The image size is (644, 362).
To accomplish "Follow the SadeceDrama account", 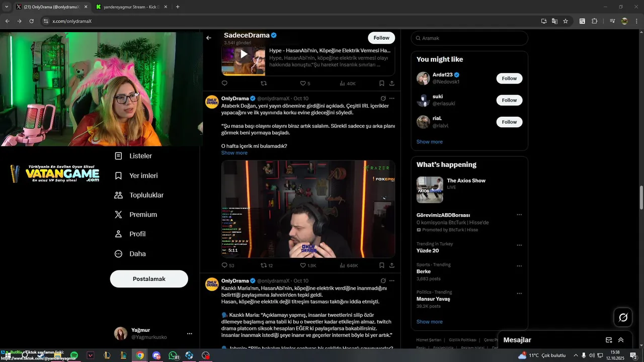I will pyautogui.click(x=381, y=38).
